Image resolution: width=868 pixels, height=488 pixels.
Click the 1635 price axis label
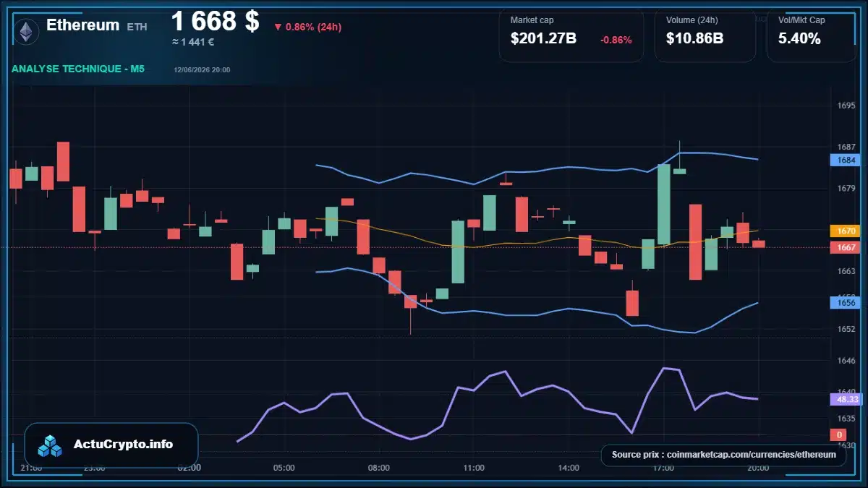(x=846, y=419)
